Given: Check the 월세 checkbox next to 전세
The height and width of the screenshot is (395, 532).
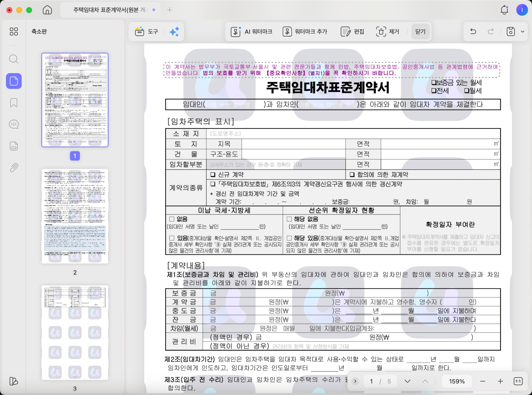Looking at the screenshot, I should (x=467, y=91).
